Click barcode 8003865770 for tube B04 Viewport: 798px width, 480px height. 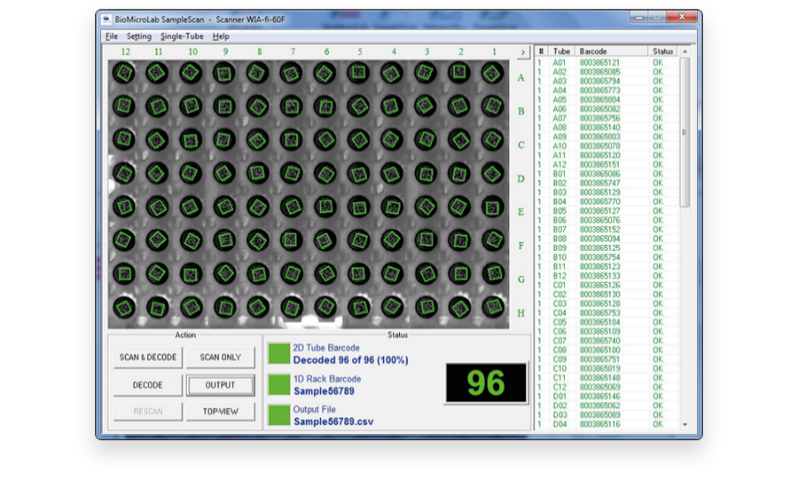[600, 202]
